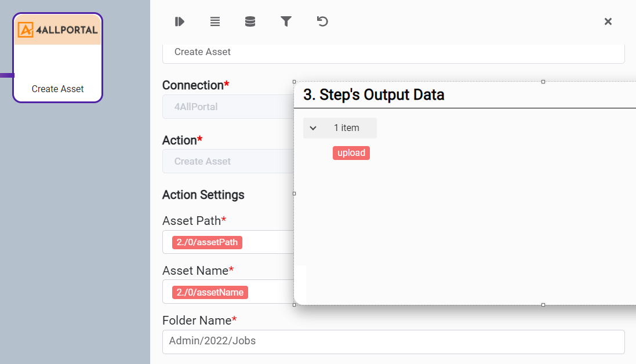Click the undo reset arrow icon
This screenshot has height=364, width=636.
(322, 21)
